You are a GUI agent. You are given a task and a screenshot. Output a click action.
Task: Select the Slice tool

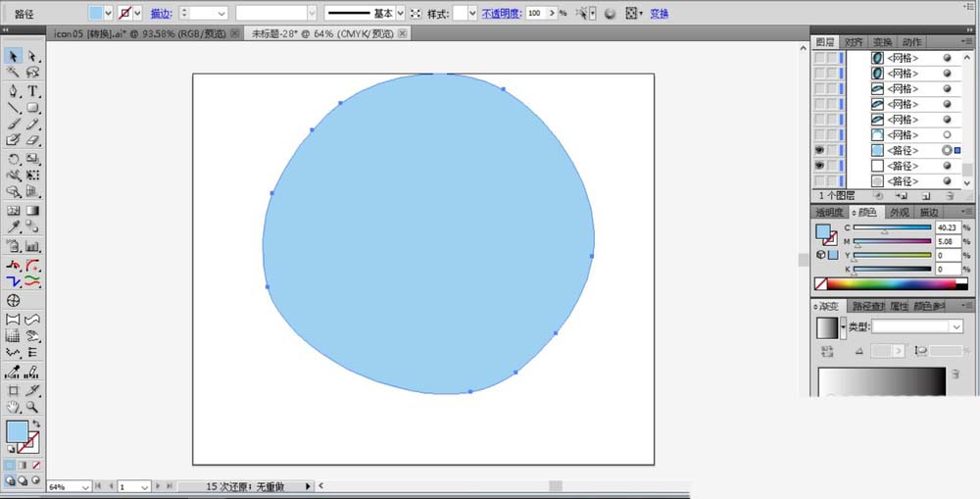32,391
